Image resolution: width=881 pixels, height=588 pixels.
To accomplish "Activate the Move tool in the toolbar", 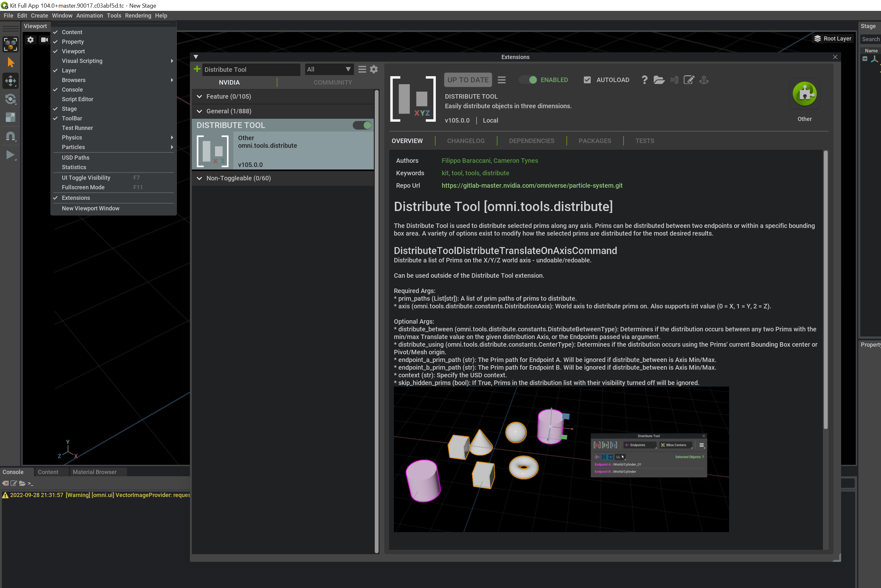I will [11, 81].
